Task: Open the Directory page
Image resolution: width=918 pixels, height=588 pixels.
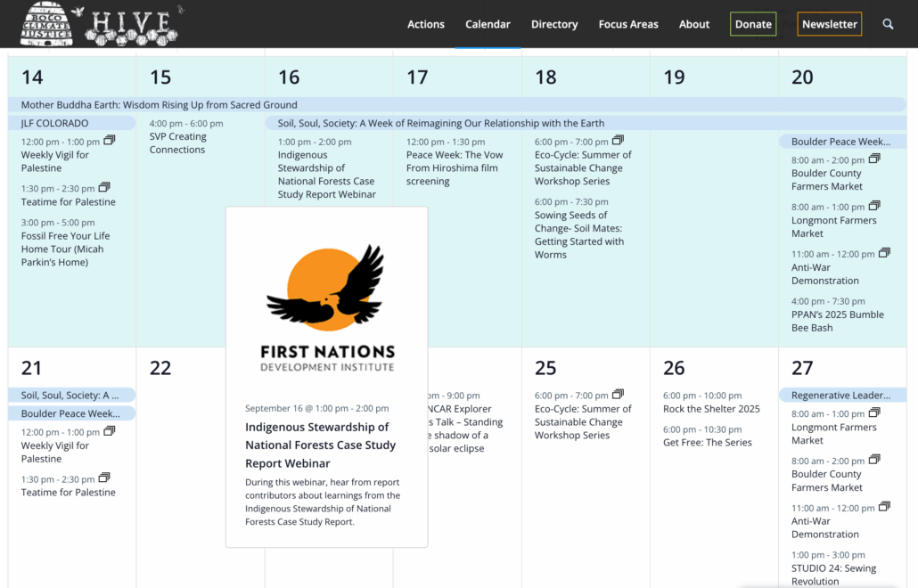Action: pyautogui.click(x=554, y=24)
